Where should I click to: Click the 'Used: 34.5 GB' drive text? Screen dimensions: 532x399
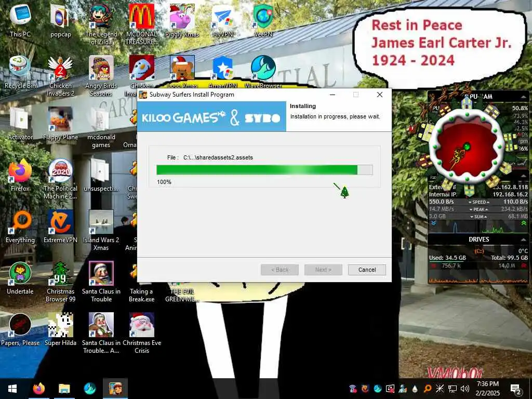tap(447, 258)
